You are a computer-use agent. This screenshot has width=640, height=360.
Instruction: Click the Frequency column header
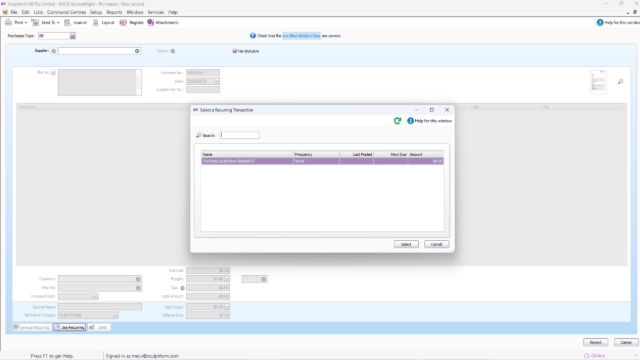(316, 154)
